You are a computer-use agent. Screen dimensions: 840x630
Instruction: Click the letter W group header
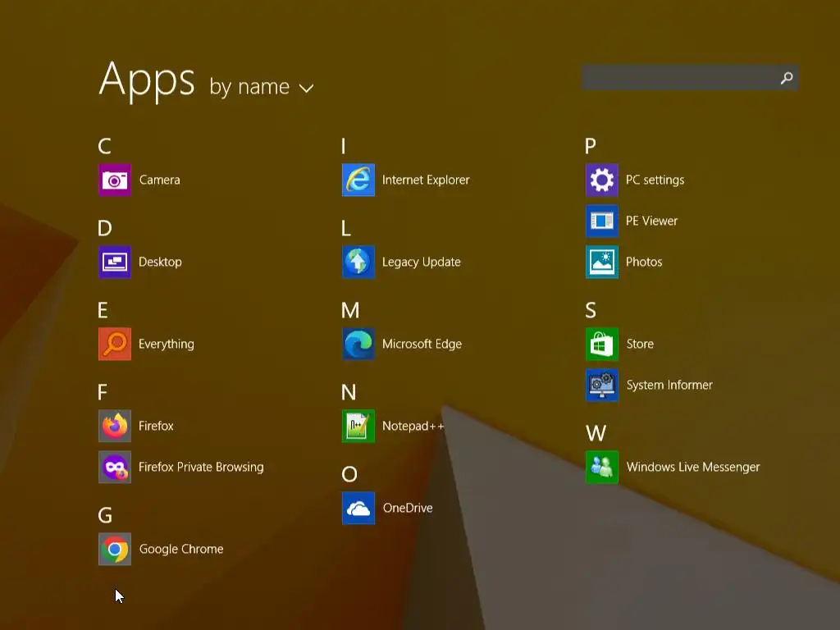click(596, 433)
